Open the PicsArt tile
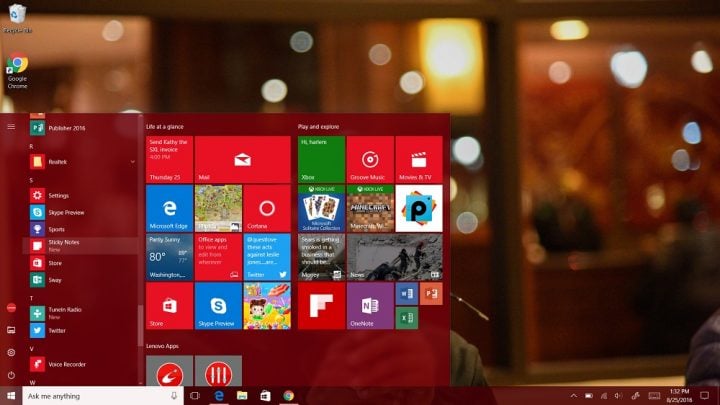This screenshot has width=720, height=405. coord(419,208)
